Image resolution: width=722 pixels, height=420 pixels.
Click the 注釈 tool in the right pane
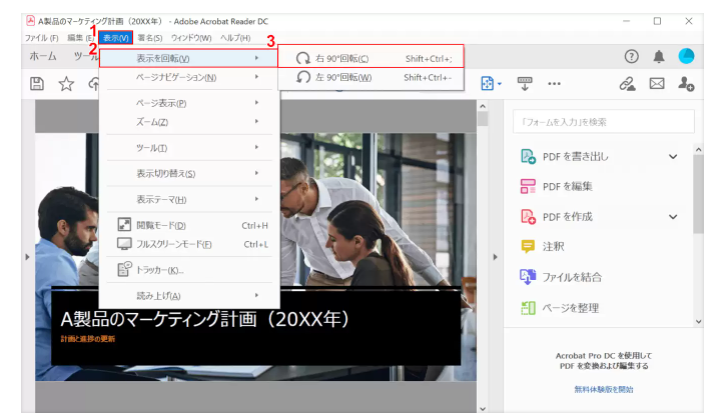pos(553,246)
